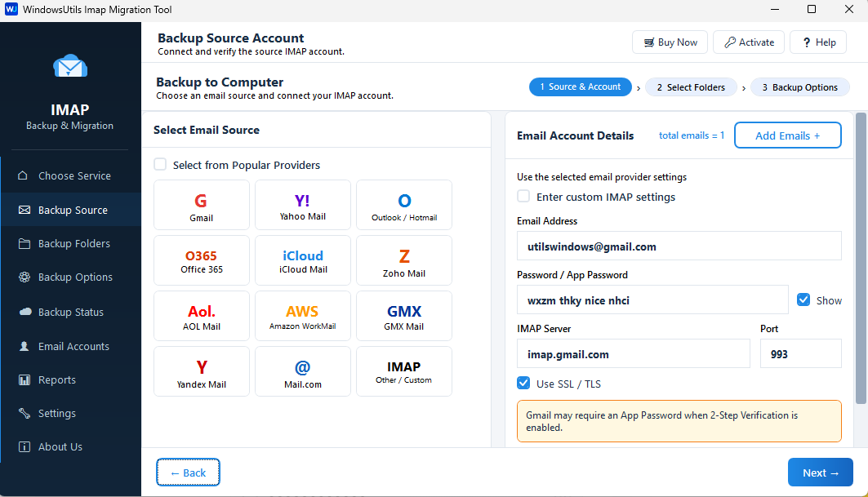Select Mail.com provider tile
868x497 pixels.
pos(303,371)
